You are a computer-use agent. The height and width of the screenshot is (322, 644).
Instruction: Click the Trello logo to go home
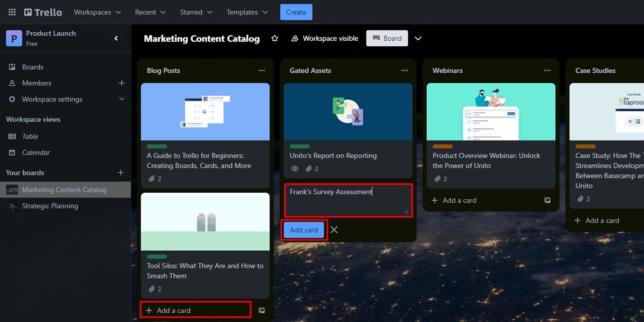42,12
